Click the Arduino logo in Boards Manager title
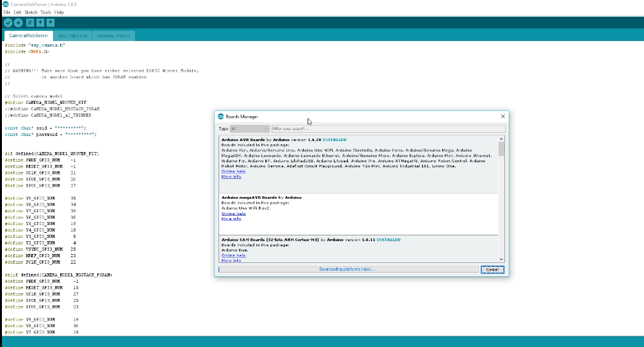This screenshot has width=644, height=347. pyautogui.click(x=220, y=116)
